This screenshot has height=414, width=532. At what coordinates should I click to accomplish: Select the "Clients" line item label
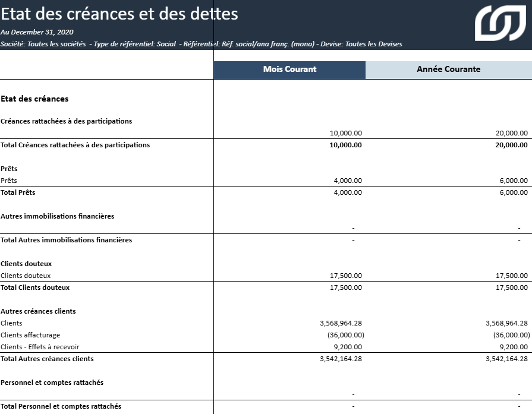(x=11, y=323)
